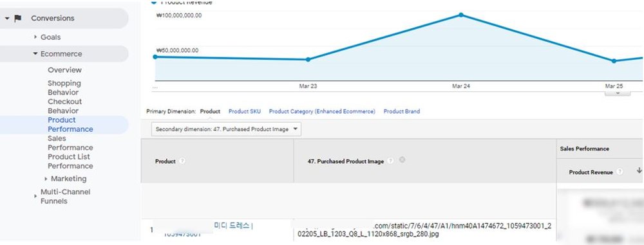Select the Product primary dimension
644x245 pixels.
click(210, 111)
